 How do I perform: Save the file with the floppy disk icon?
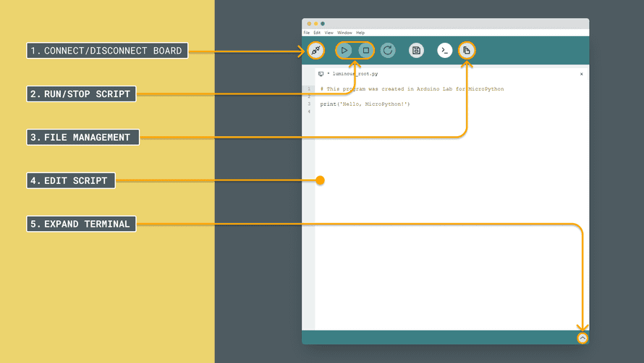416,51
